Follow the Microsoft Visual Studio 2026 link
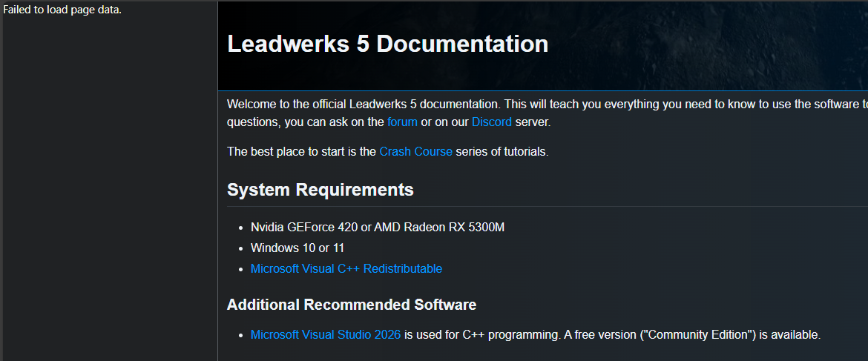Image resolution: width=868 pixels, height=361 pixels. pos(325,334)
